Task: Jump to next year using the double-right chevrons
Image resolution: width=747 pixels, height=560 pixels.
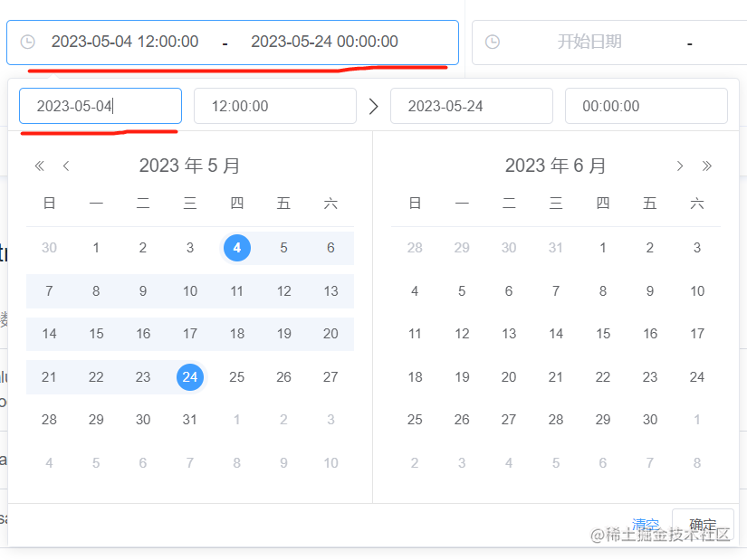Action: [707, 166]
